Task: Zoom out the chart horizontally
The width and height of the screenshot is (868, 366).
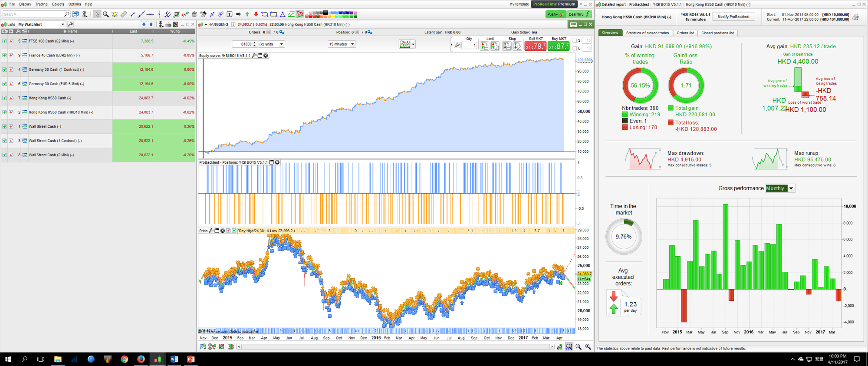Action: point(579,346)
